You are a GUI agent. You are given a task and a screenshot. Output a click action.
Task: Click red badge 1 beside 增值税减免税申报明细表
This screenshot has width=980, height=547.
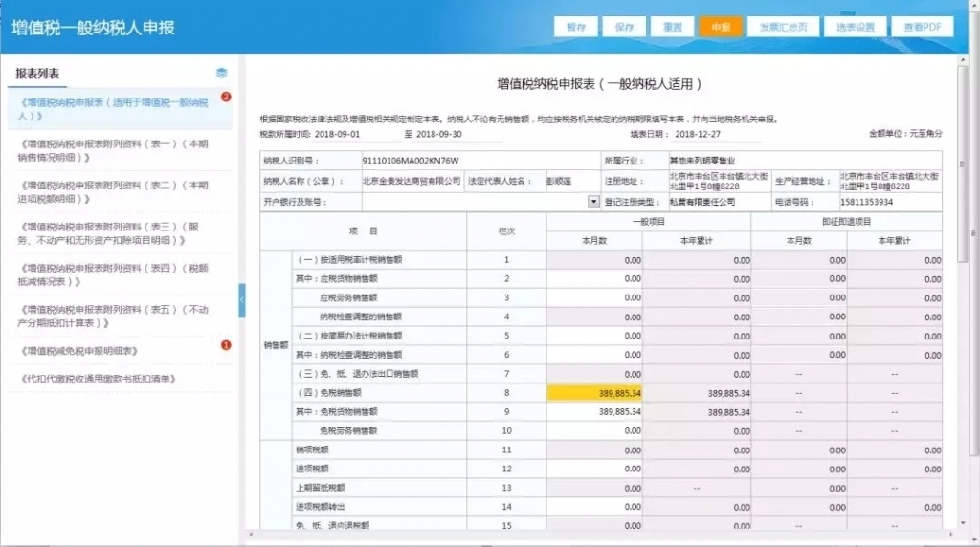226,345
